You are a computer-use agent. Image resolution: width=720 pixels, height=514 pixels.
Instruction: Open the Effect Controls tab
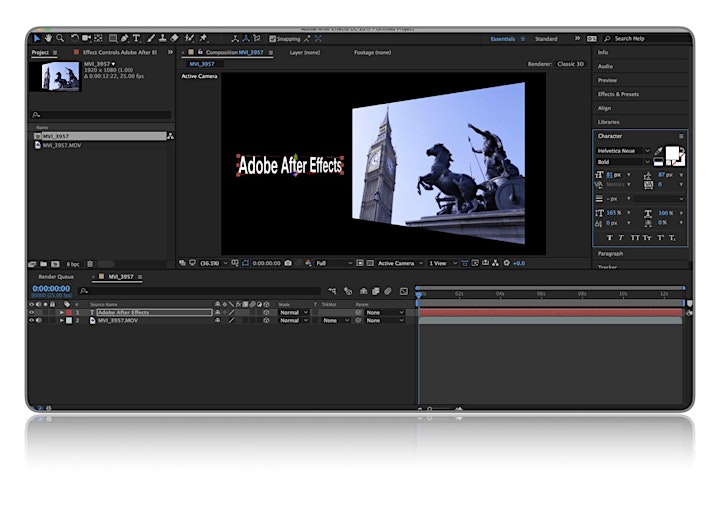(x=120, y=52)
